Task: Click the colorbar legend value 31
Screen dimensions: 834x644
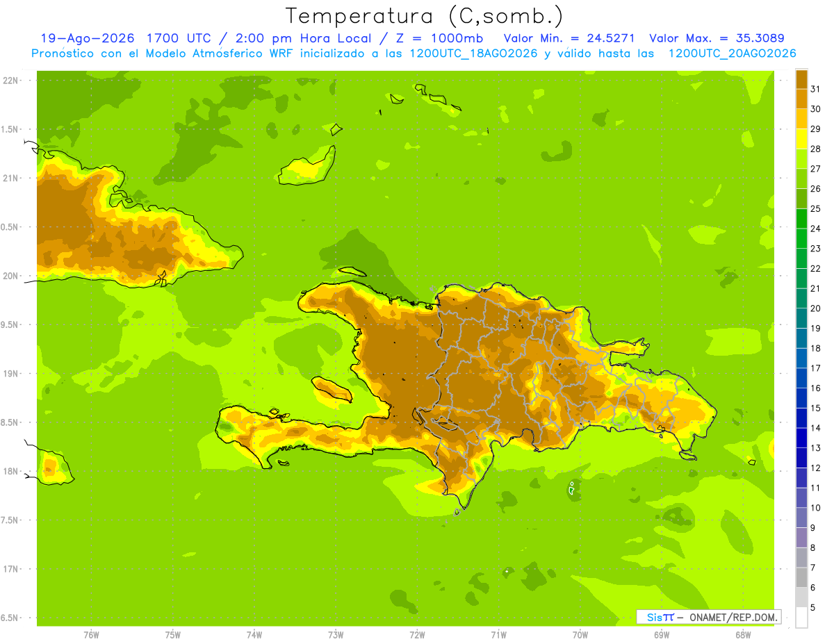Action: pos(816,89)
